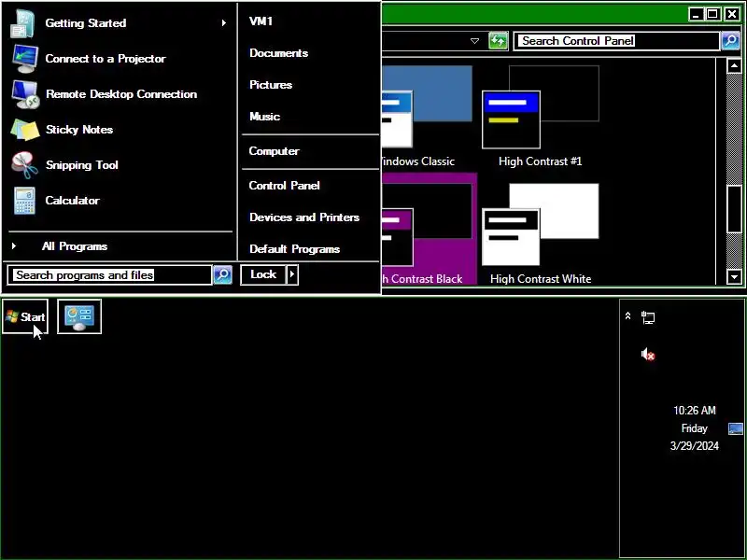747x560 pixels.
Task: Click the Connect to a Projector icon
Action: click(25, 59)
